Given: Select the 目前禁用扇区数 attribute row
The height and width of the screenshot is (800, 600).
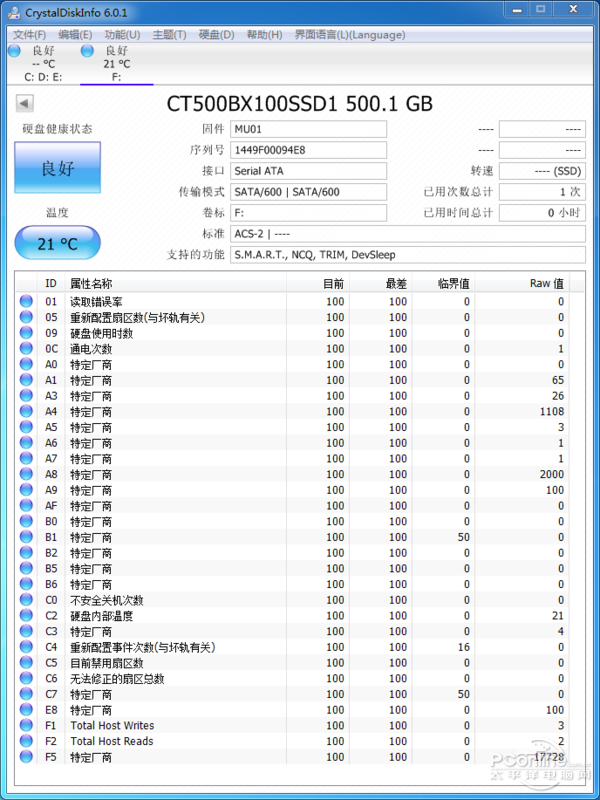Looking at the screenshot, I should coord(292,663).
